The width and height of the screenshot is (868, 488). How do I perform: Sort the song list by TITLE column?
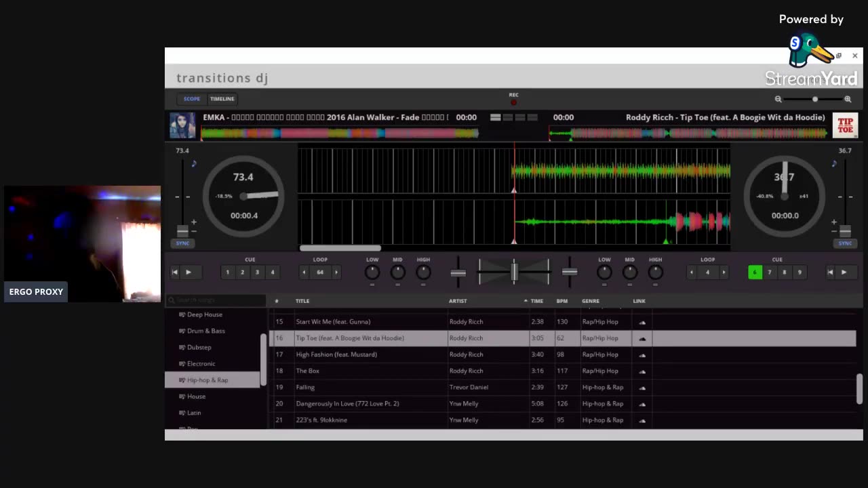302,301
